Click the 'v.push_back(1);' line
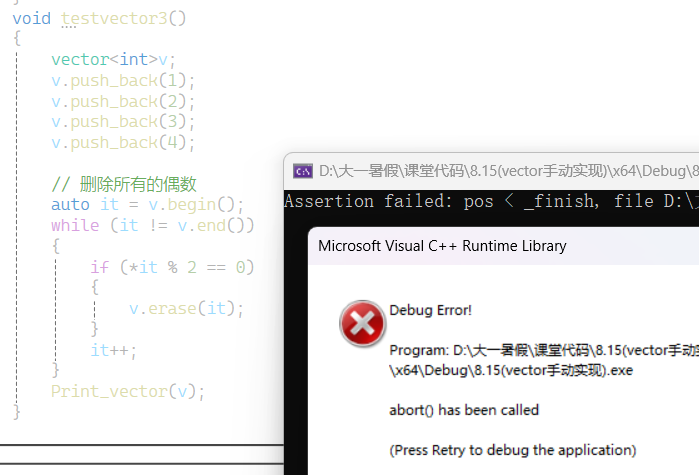The width and height of the screenshot is (699, 475). (x=123, y=81)
